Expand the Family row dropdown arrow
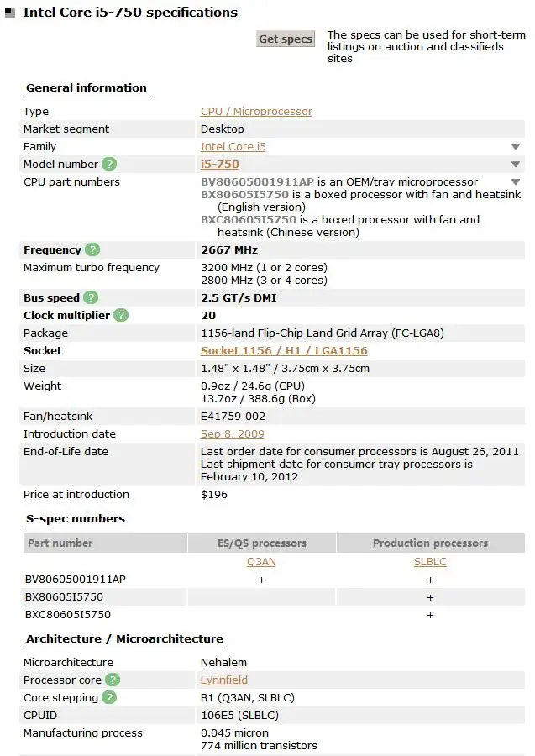The image size is (535, 756). click(x=516, y=146)
